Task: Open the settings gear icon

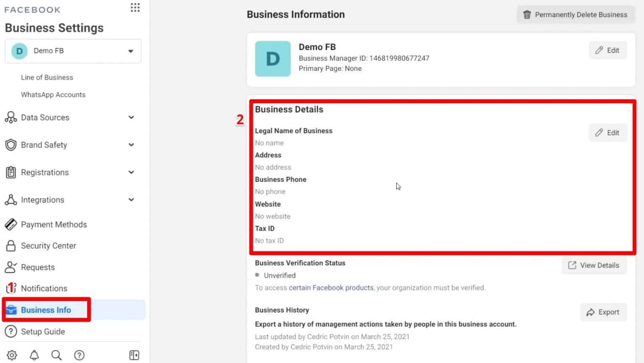Action: tap(12, 355)
